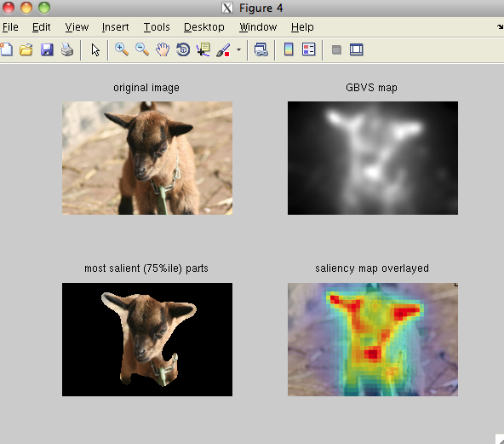Select the Brush data tool

click(x=223, y=50)
